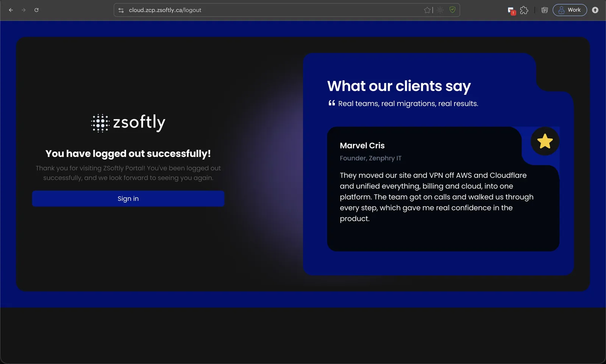The image size is (606, 364).
Task: Click the yellow star badge on testimonial
Action: click(x=545, y=141)
